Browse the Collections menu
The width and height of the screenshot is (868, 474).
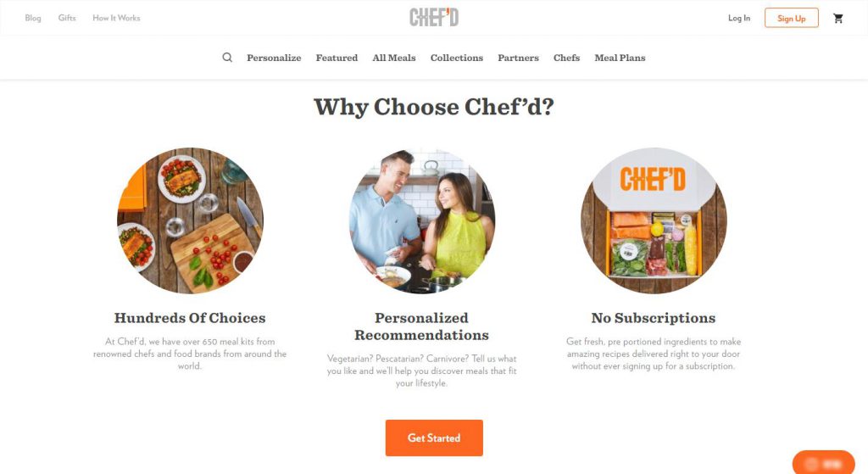pyautogui.click(x=457, y=58)
